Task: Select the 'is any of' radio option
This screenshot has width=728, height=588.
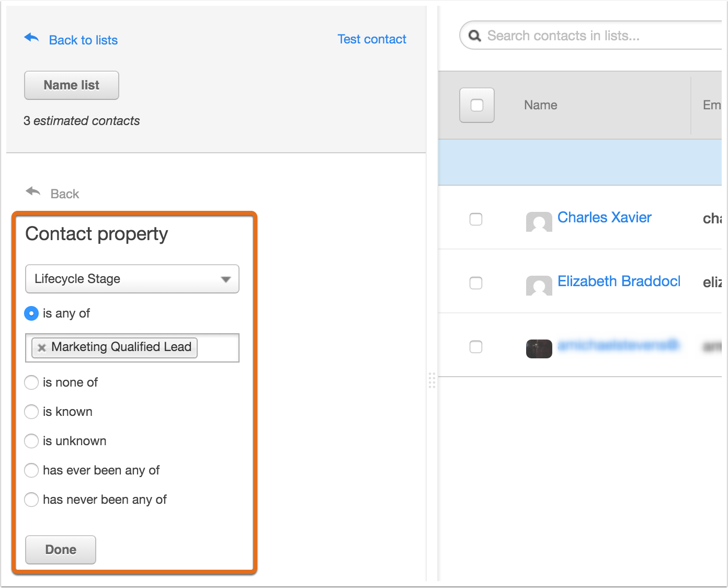Action: pos(31,313)
